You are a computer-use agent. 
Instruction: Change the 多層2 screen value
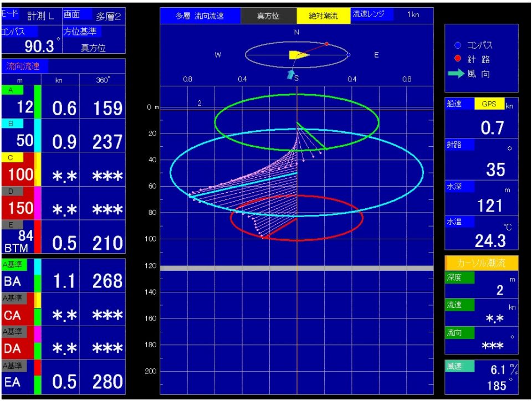click(108, 16)
